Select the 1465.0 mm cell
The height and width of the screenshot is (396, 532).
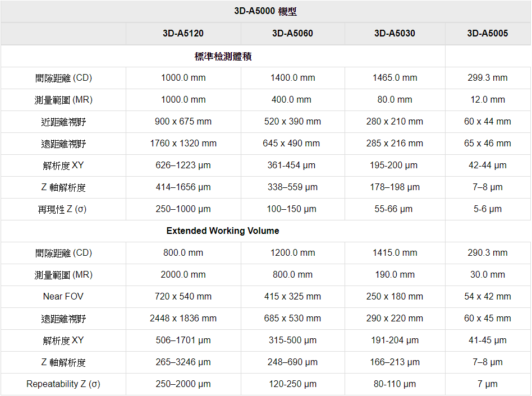point(395,77)
